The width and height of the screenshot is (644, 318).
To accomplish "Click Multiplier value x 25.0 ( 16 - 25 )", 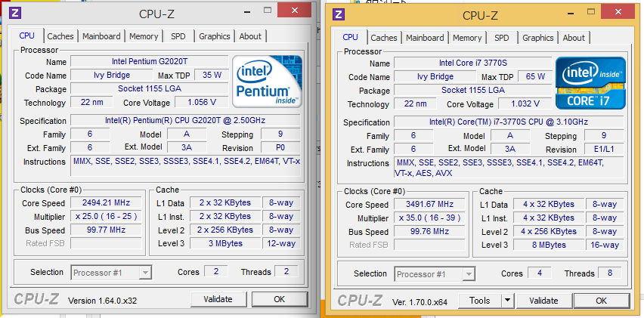I will tap(106, 216).
